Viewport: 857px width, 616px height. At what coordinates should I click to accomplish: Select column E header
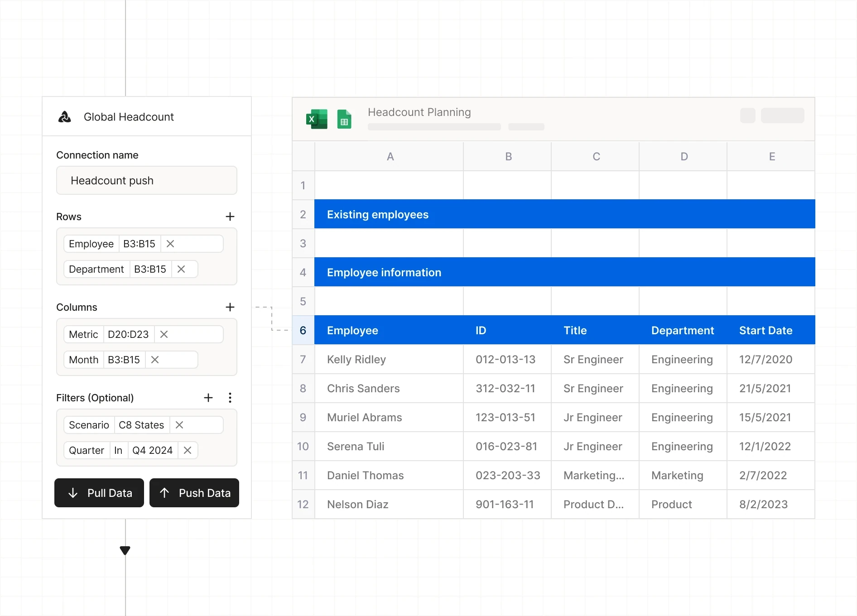[771, 156]
